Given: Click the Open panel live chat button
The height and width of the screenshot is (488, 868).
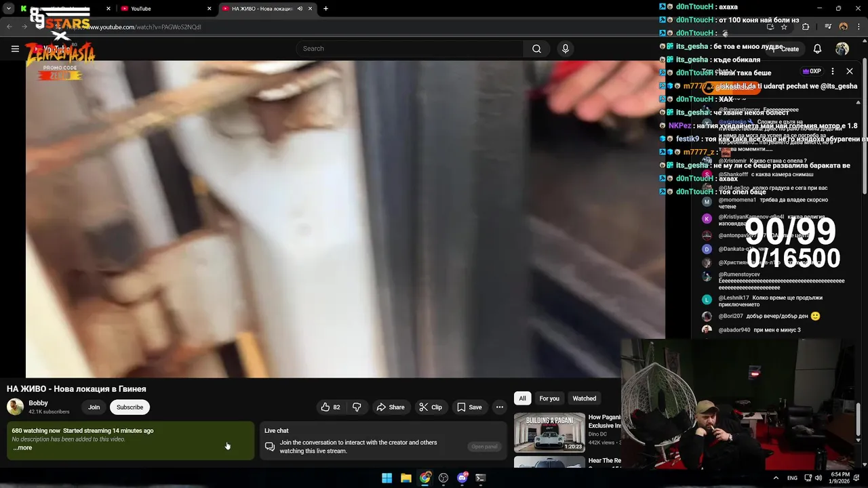Looking at the screenshot, I should [484, 447].
